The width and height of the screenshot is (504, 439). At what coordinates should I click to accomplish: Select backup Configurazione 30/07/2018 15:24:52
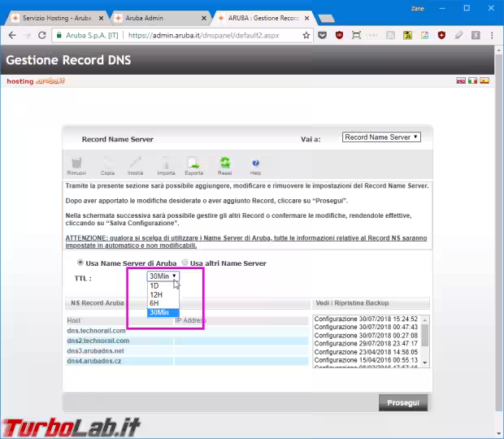365,319
